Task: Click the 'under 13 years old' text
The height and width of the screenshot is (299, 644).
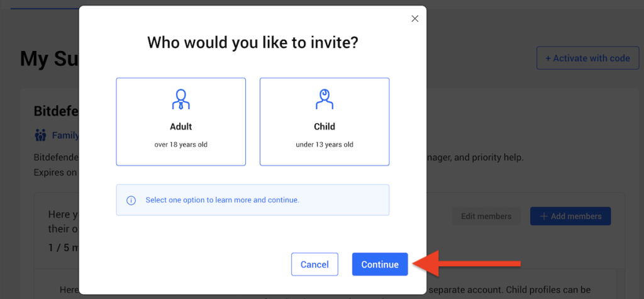Action: click(x=324, y=145)
